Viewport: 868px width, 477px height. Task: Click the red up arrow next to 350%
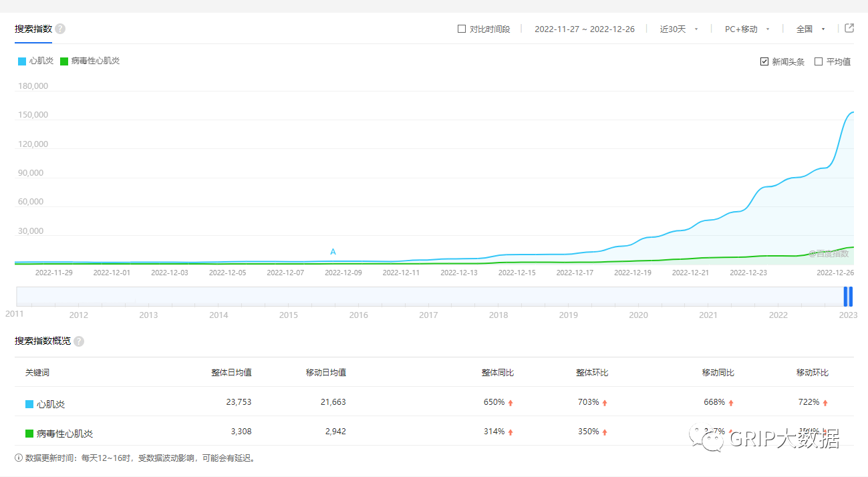(x=605, y=432)
